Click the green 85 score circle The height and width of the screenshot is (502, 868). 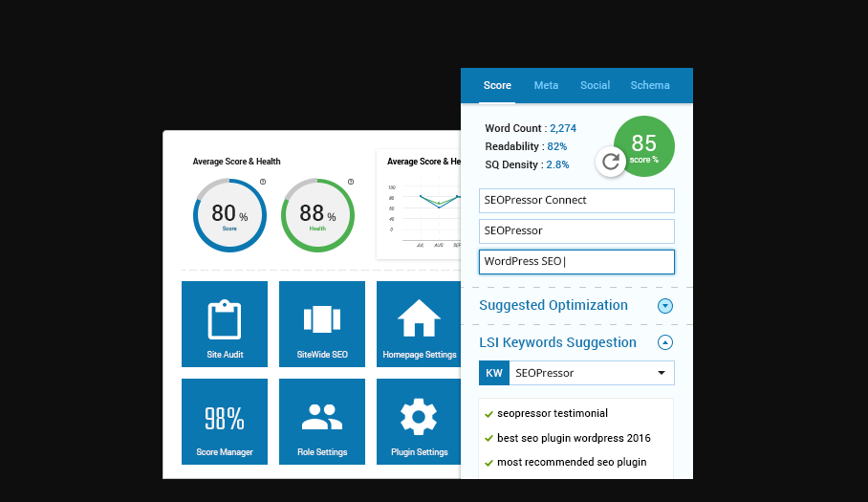point(646,145)
